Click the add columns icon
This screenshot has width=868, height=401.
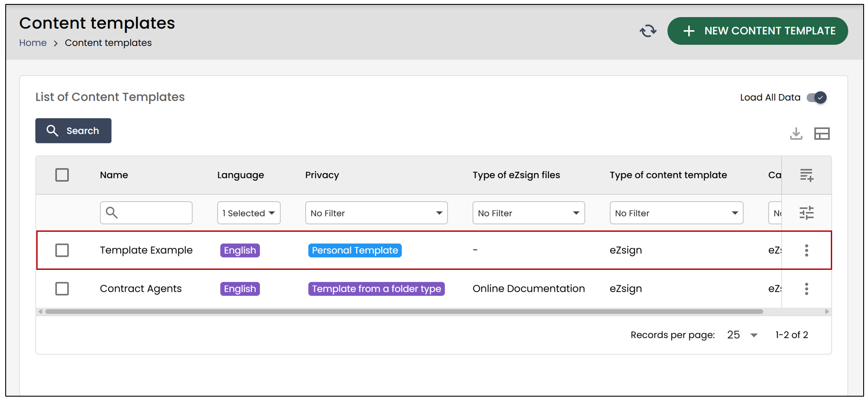coord(806,175)
